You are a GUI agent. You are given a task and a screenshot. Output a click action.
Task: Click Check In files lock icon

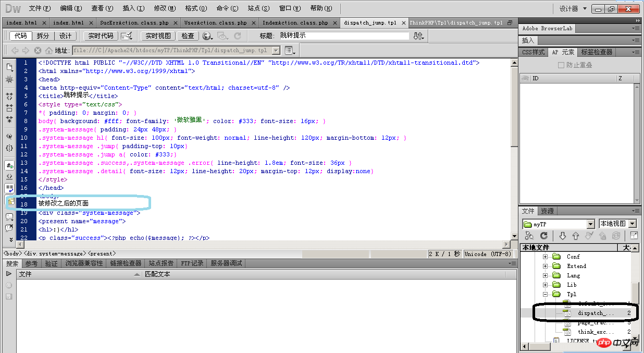pos(603,236)
